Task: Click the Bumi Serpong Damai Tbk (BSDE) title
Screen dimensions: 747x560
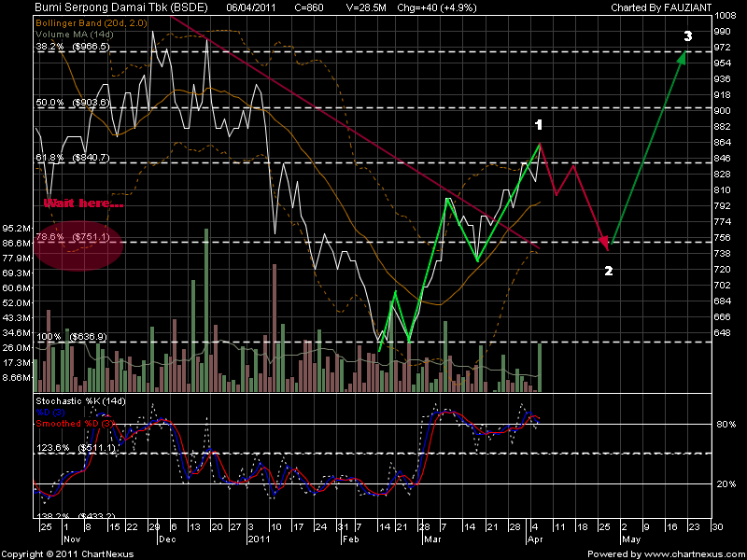Action: 121,7
